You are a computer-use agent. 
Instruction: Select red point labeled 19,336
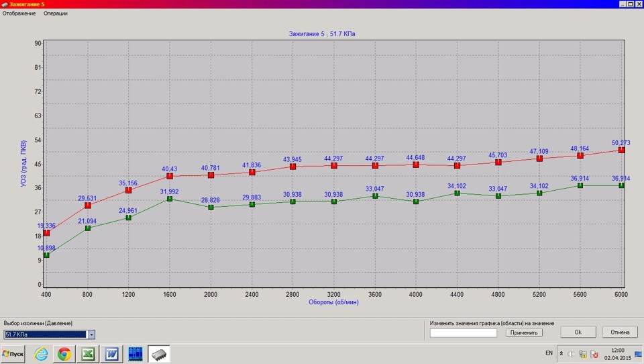[46, 233]
